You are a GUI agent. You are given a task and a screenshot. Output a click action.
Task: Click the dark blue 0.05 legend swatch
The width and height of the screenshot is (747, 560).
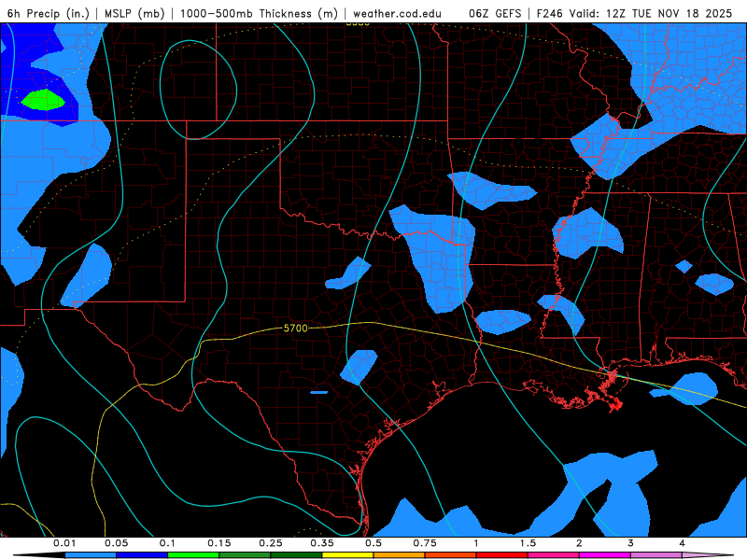coord(142,555)
